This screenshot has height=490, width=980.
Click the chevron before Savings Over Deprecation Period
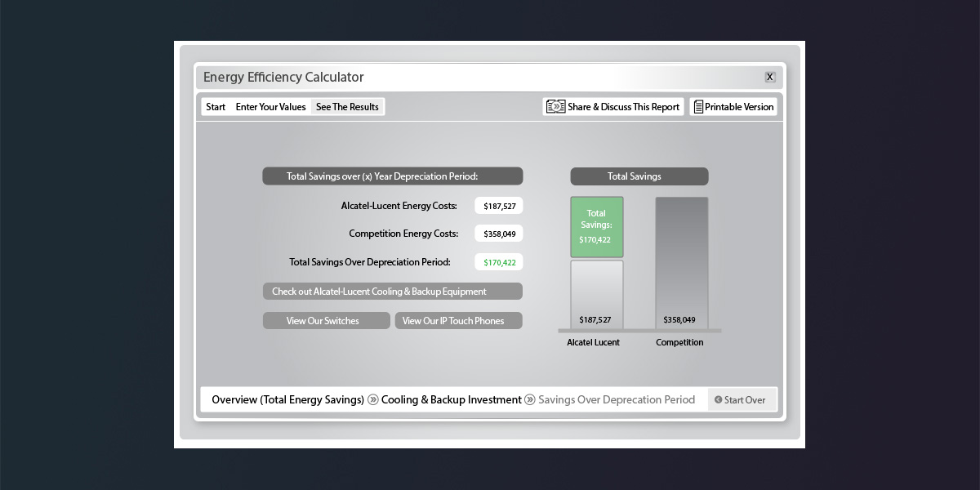530,400
